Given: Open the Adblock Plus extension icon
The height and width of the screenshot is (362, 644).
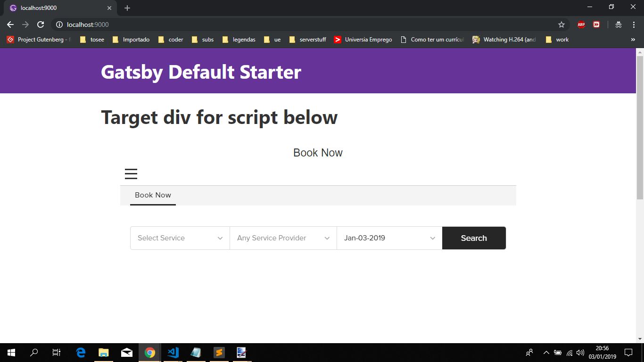Looking at the screenshot, I should coord(581,25).
